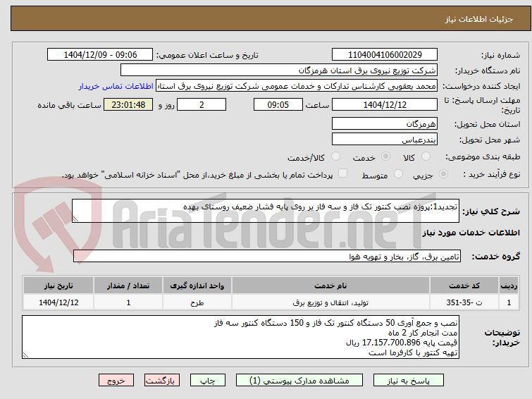Click the line مدت انجام کار 2 ماه

point(423,333)
